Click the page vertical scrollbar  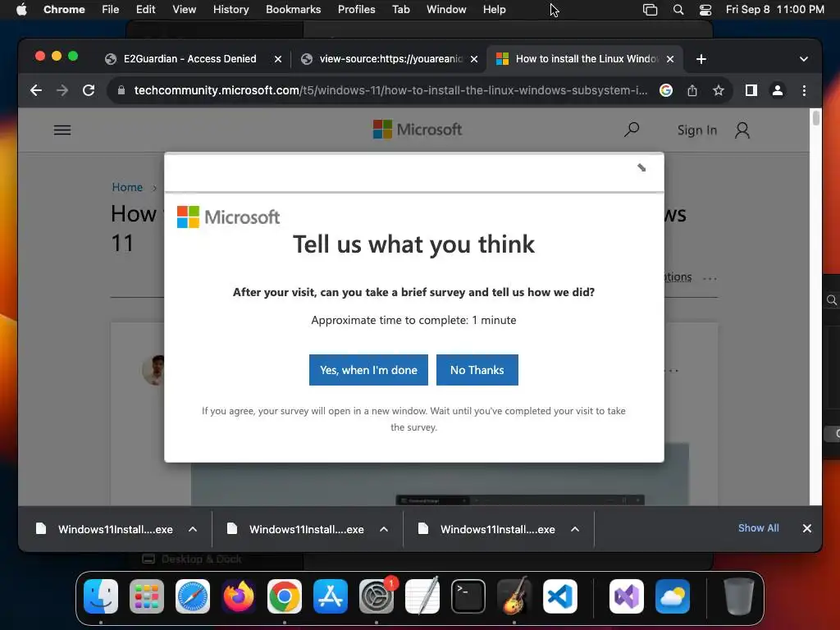click(x=816, y=118)
